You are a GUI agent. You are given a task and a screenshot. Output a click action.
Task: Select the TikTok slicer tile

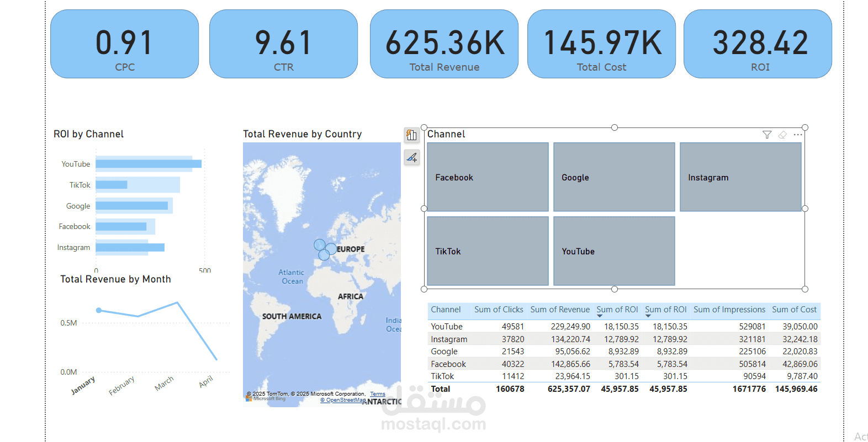(x=488, y=251)
